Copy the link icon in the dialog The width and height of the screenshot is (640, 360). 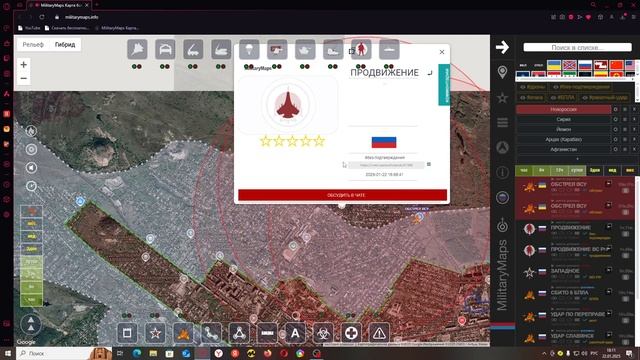pyautogui.click(x=429, y=164)
